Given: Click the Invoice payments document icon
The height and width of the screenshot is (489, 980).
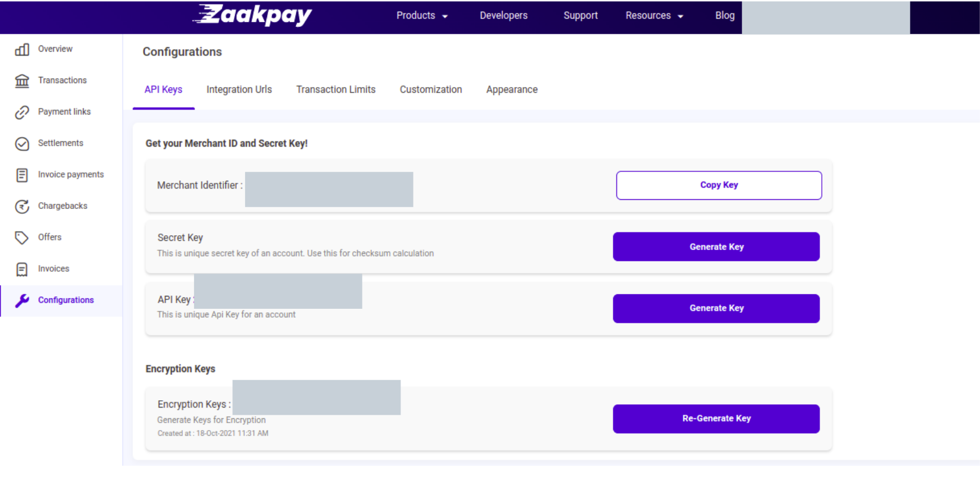Looking at the screenshot, I should pyautogui.click(x=22, y=175).
